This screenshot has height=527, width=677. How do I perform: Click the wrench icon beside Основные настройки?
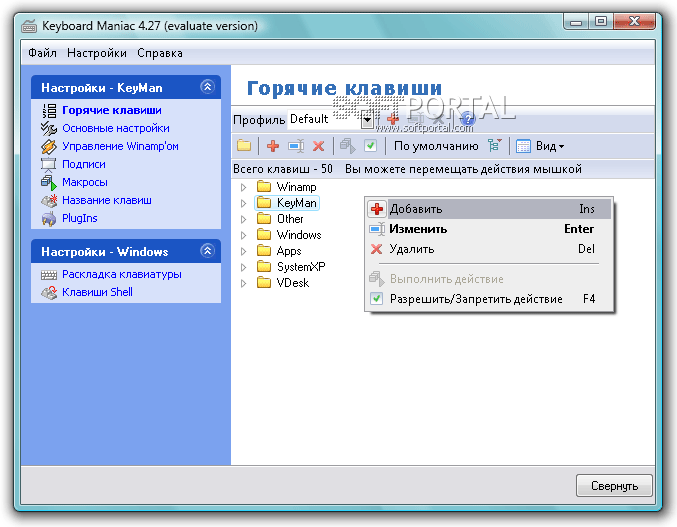pos(49,129)
